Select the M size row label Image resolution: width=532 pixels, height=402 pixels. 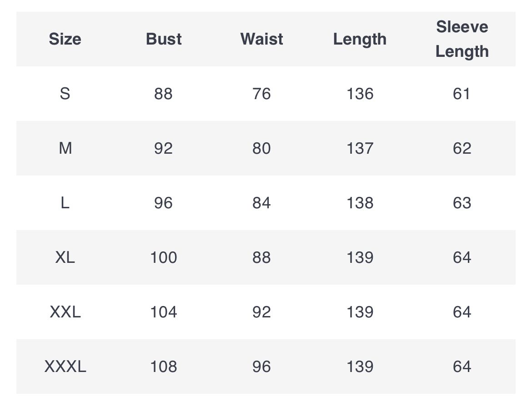click(x=65, y=148)
